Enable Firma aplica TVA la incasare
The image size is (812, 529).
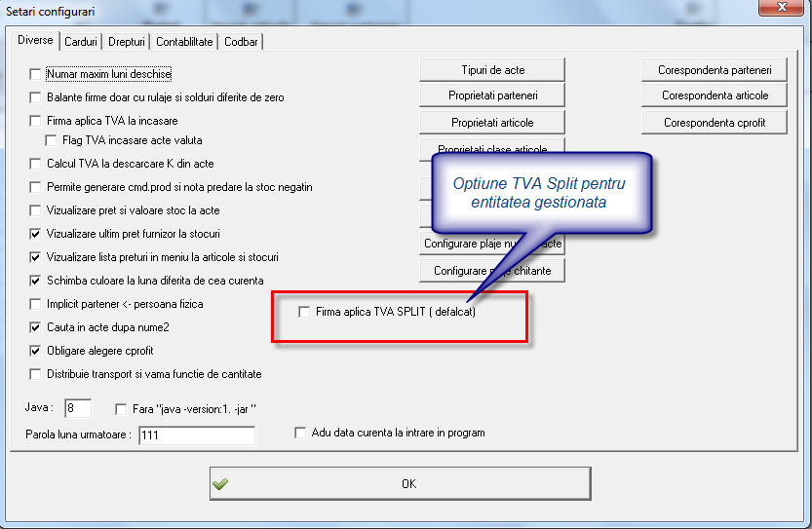pyautogui.click(x=35, y=121)
